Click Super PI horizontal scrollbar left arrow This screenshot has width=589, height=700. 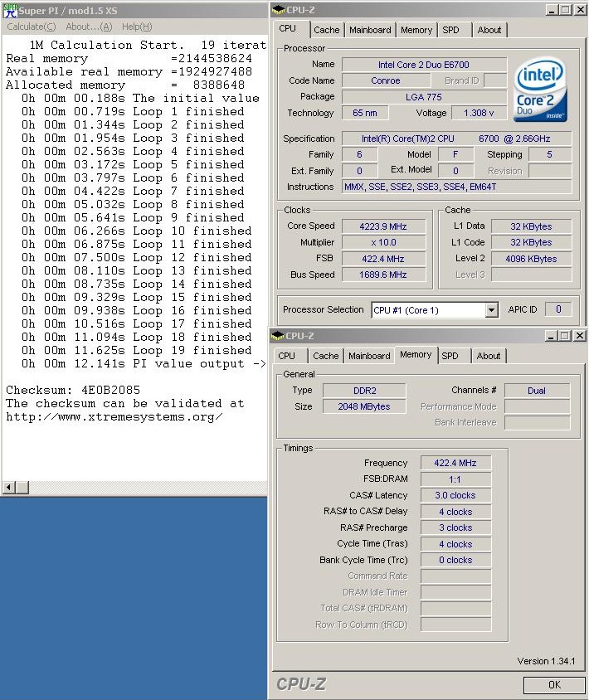click(x=9, y=488)
